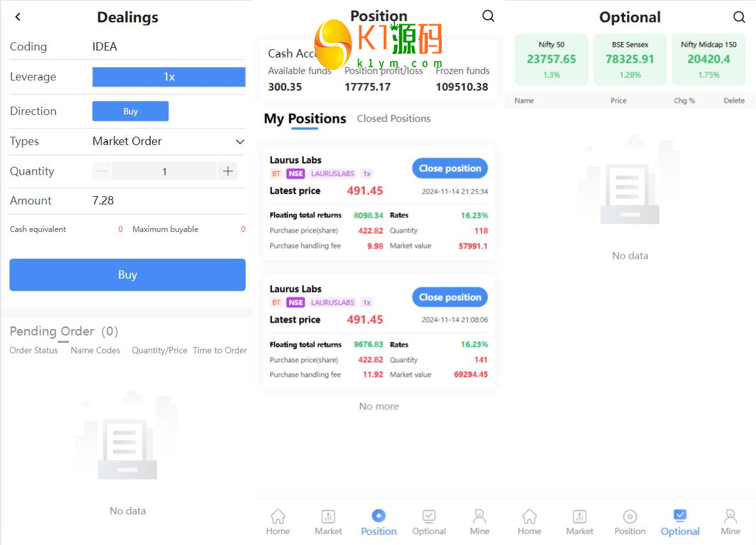This screenshot has height=545, width=756.
Task: Click the Amount value 7.28
Action: click(x=103, y=200)
